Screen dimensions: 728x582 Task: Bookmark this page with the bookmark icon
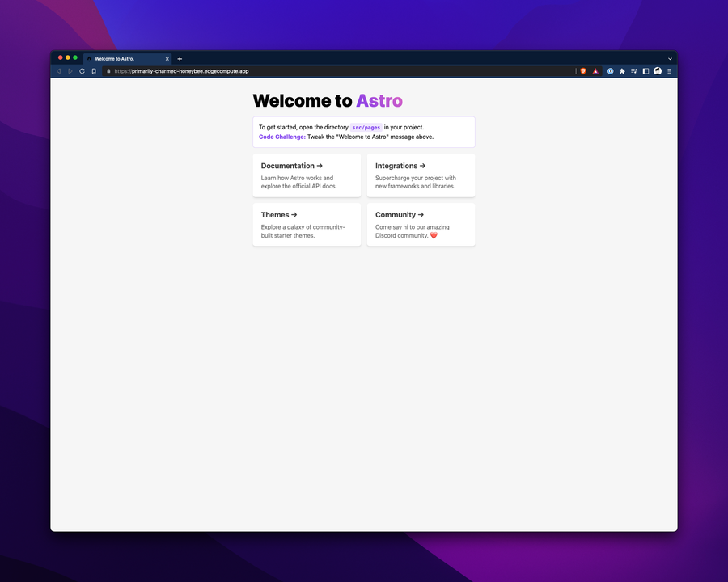pyautogui.click(x=94, y=71)
